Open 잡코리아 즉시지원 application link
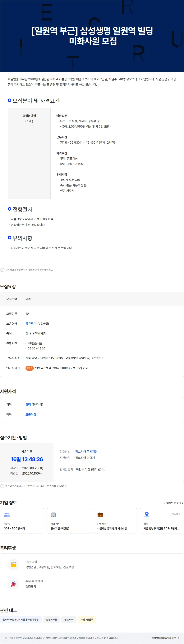Viewport: 184px width, 644px height. pos(86,452)
